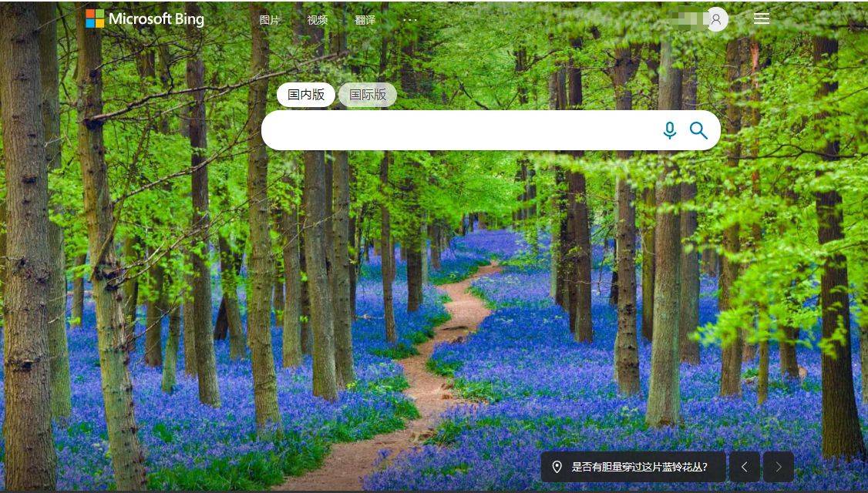
Task: Click the location pin icon
Action: (x=557, y=467)
